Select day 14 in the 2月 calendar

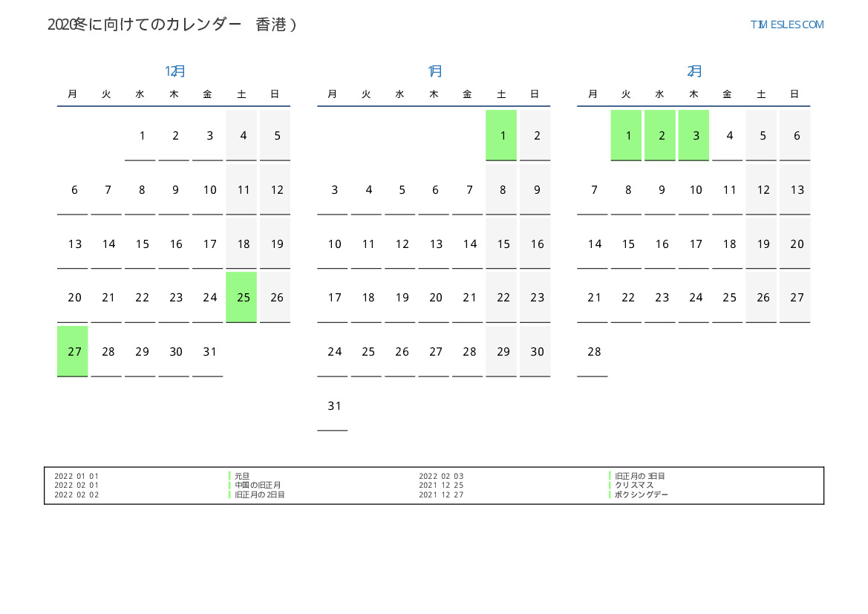pyautogui.click(x=593, y=244)
